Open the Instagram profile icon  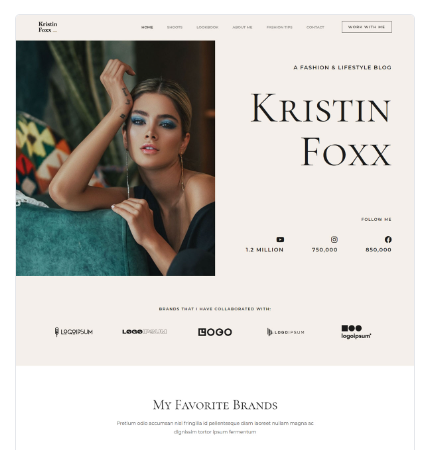click(334, 239)
